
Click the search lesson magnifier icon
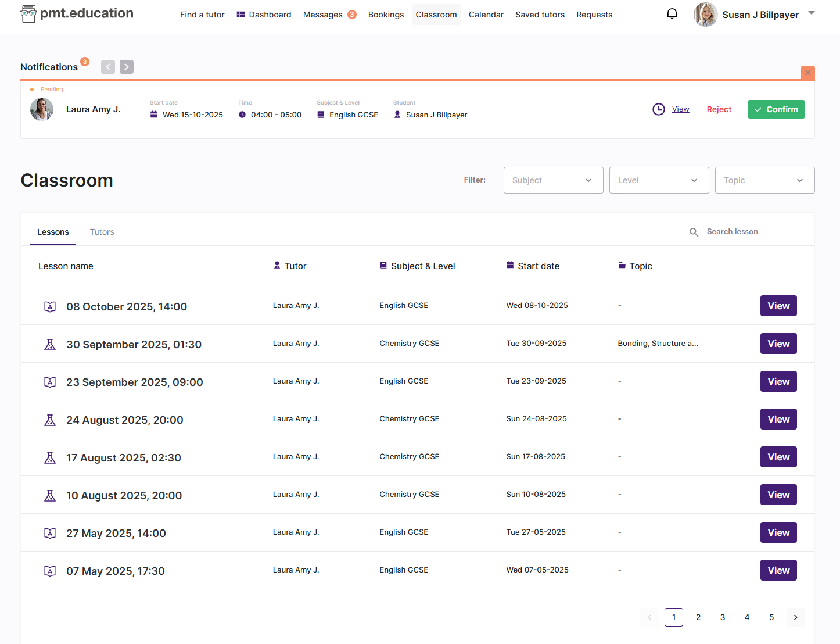pyautogui.click(x=694, y=232)
